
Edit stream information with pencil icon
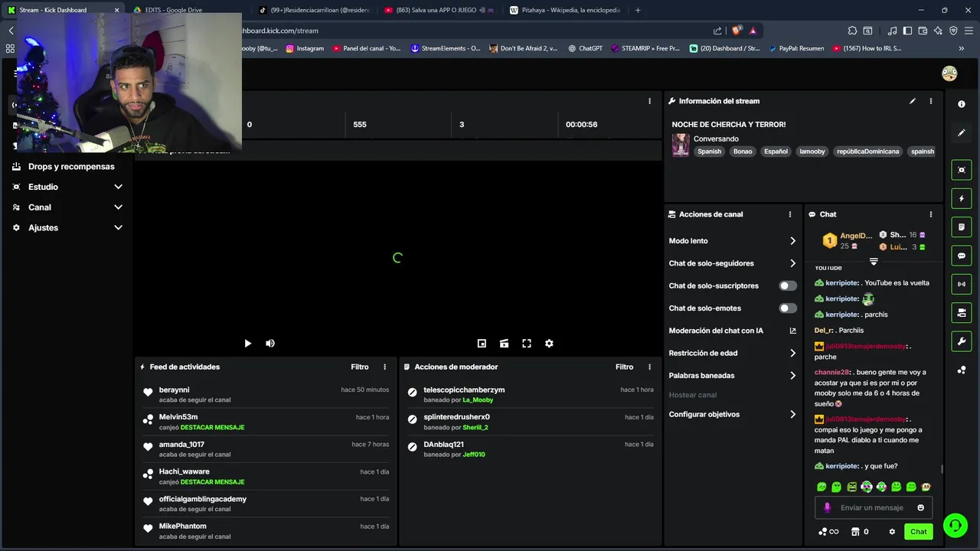913,101
